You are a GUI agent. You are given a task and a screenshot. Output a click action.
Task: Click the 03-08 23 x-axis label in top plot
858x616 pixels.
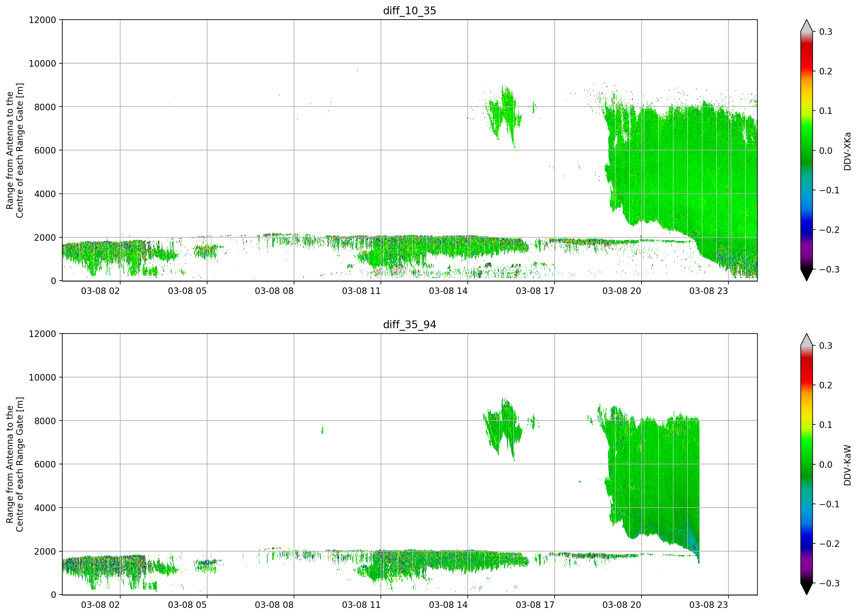click(709, 291)
